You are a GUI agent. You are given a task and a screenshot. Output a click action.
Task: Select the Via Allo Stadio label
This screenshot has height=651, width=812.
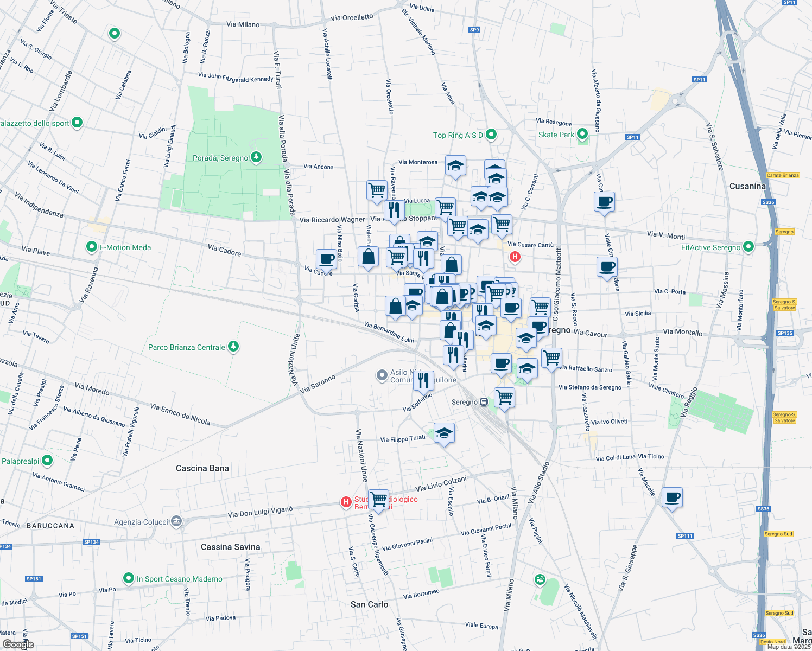click(538, 482)
